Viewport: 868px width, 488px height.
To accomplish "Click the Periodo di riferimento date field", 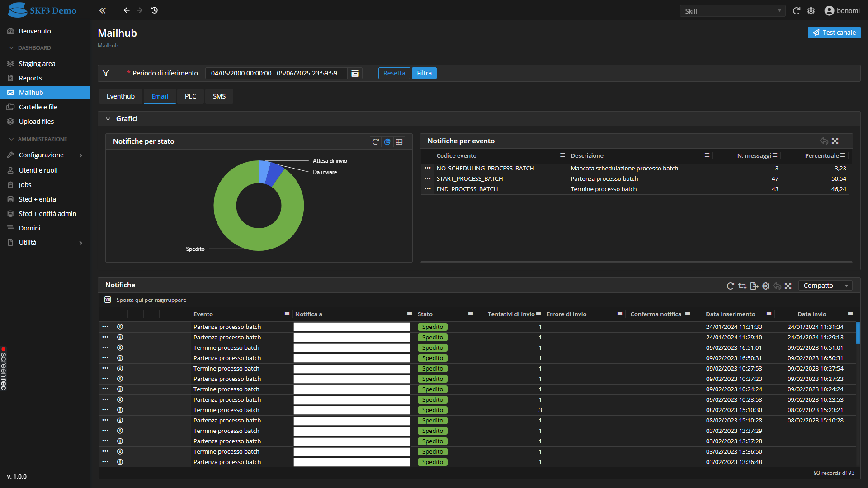I will 277,73.
